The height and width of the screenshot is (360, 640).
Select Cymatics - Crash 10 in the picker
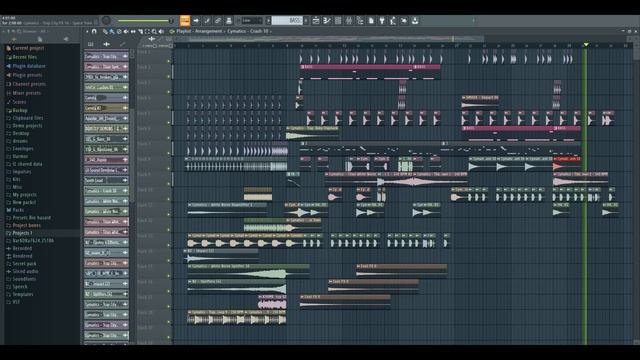106,191
